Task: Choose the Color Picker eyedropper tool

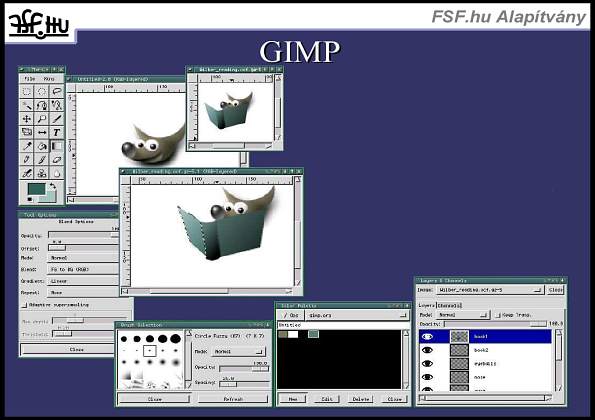Action: pyautogui.click(x=27, y=146)
